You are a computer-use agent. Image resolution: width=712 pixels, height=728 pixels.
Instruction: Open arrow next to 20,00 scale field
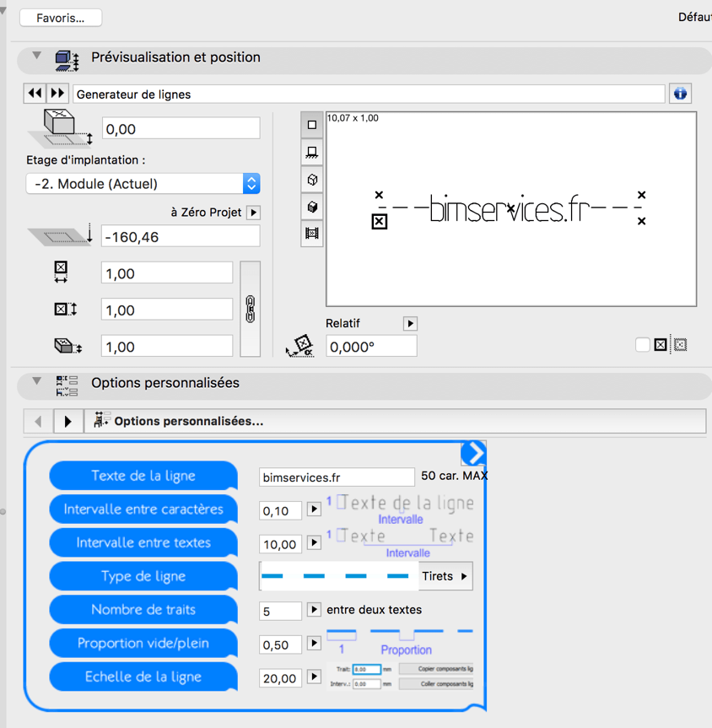[314, 677]
